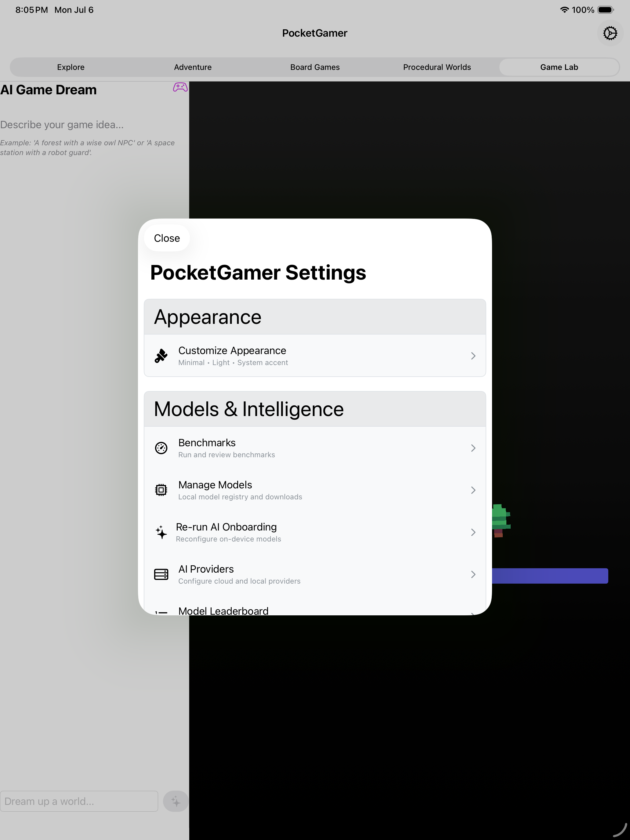Expand Manage Models row chevron

coord(473,490)
